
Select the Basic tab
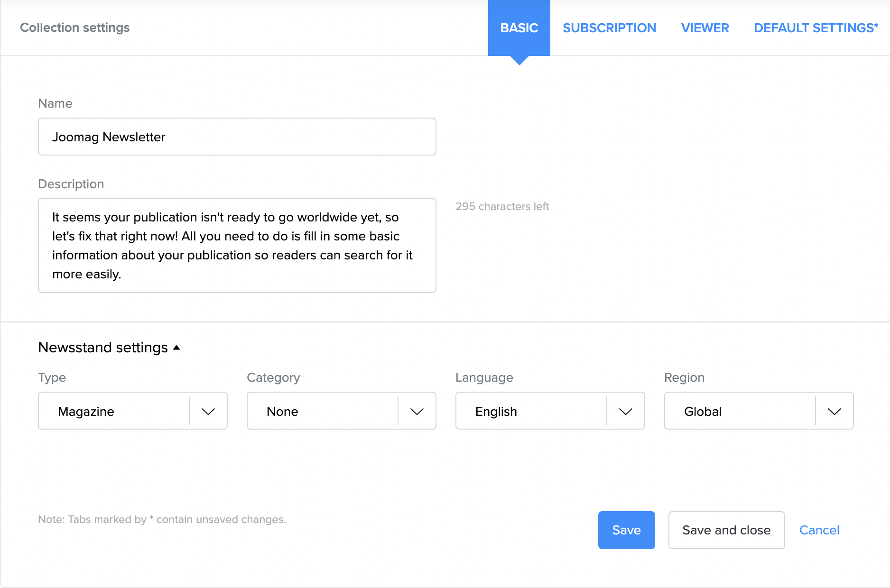pyautogui.click(x=519, y=28)
